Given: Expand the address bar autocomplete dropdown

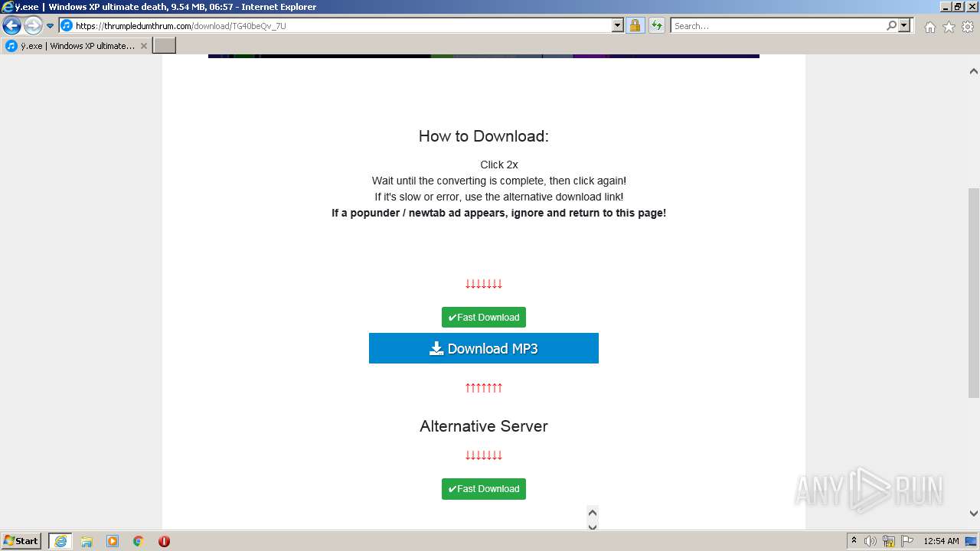Looking at the screenshot, I should coord(618,26).
